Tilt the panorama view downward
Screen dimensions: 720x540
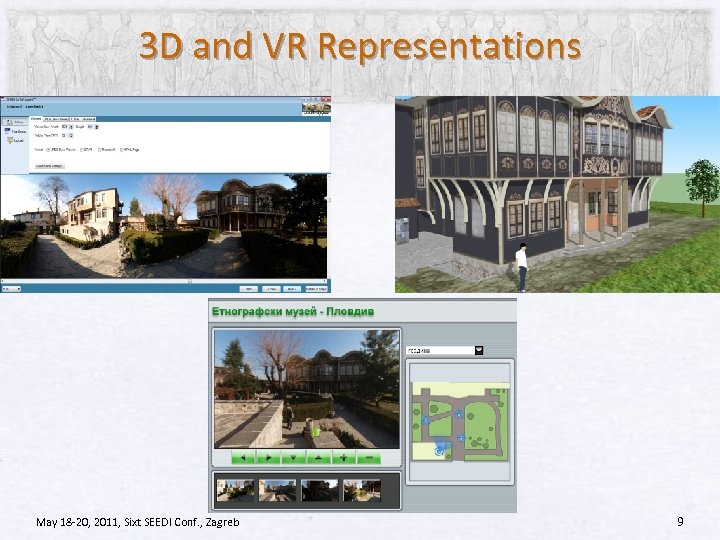click(x=293, y=457)
